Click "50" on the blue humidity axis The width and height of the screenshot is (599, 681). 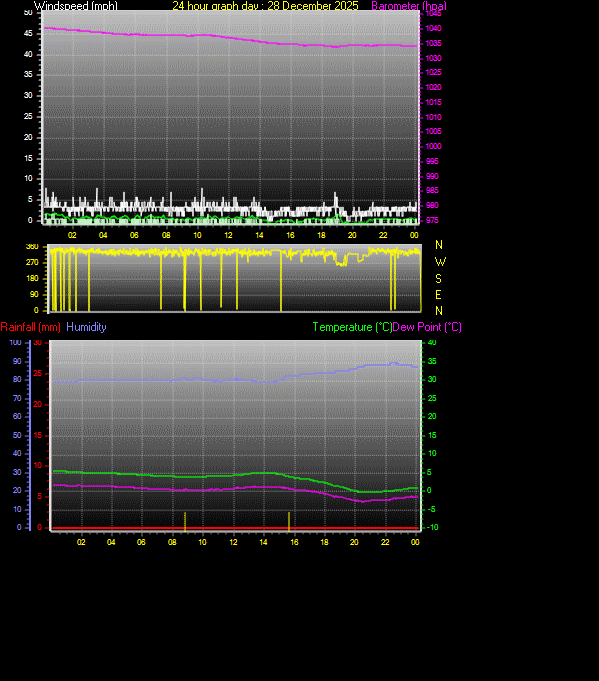tap(17, 435)
